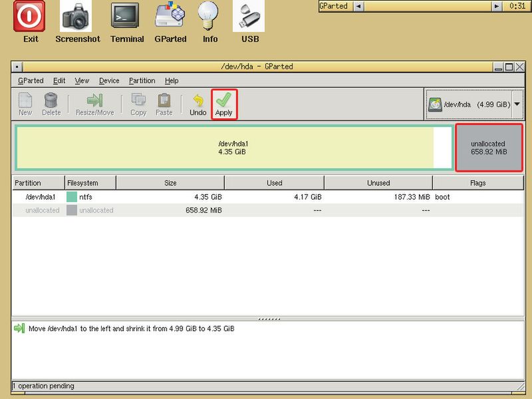Click the Undo toolbar icon
Viewport: 532px width, 399px height.
click(x=198, y=100)
